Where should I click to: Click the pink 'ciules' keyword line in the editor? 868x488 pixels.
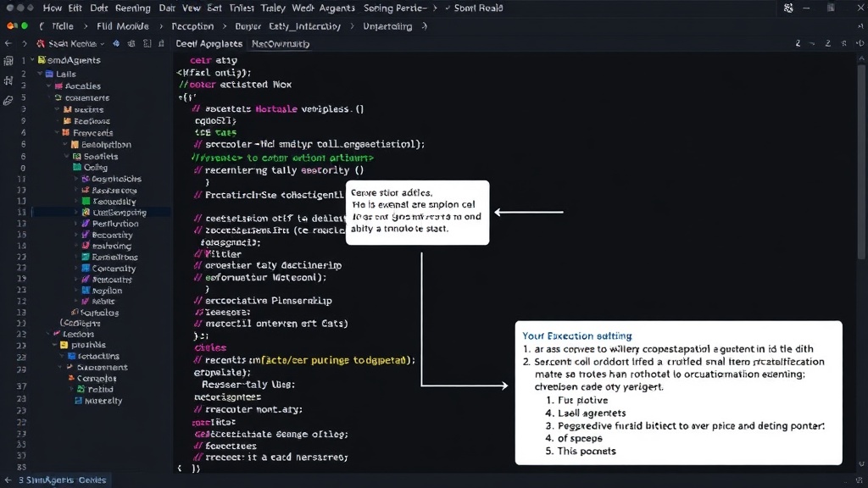pyautogui.click(x=210, y=348)
